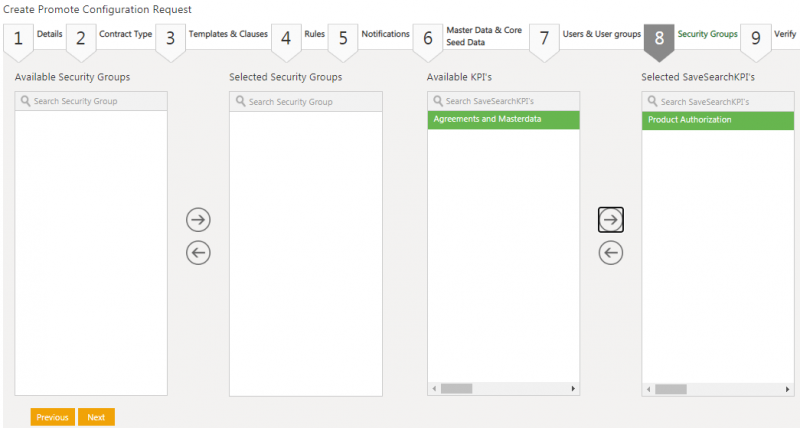Select Agreements and Masterdata KPI item
The width and height of the screenshot is (800, 428).
pos(503,120)
